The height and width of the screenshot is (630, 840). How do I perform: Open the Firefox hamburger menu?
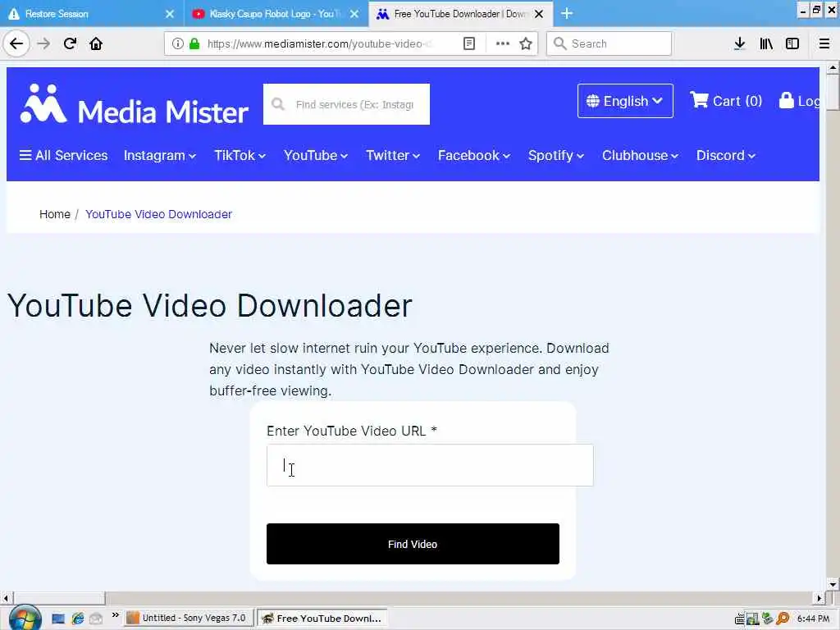tap(824, 43)
